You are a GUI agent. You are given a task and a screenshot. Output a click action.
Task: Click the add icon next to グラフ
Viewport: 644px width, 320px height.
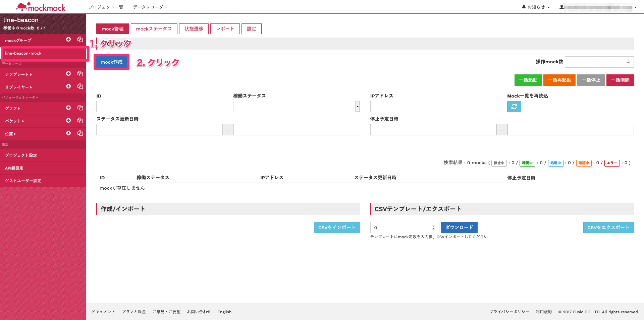[x=68, y=108]
